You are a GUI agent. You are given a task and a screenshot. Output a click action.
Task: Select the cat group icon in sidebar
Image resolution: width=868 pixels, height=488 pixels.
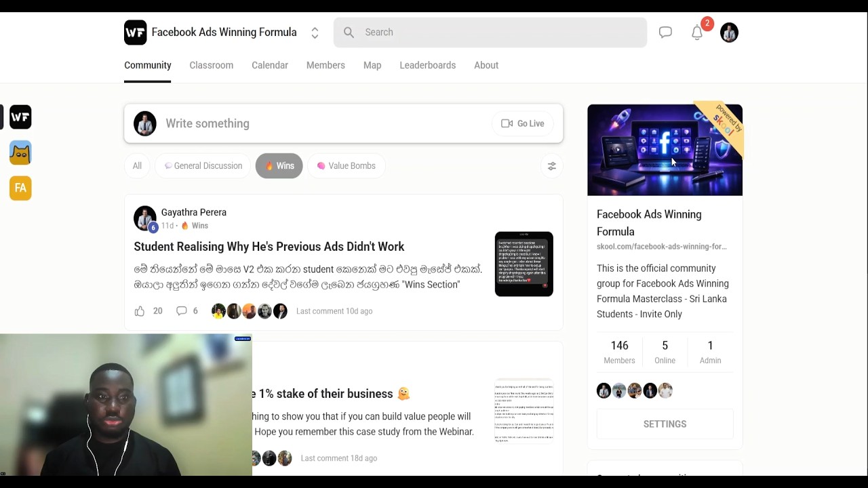pyautogui.click(x=20, y=152)
